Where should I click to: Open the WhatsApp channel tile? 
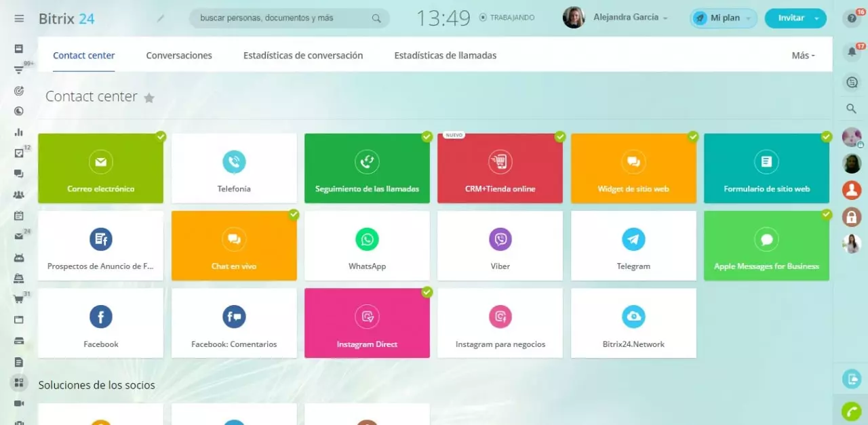point(367,245)
